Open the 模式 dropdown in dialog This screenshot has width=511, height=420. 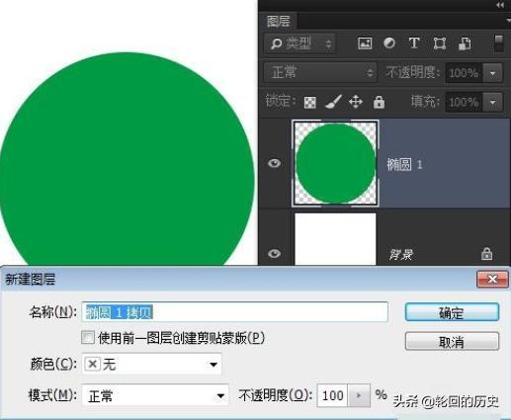click(155, 395)
